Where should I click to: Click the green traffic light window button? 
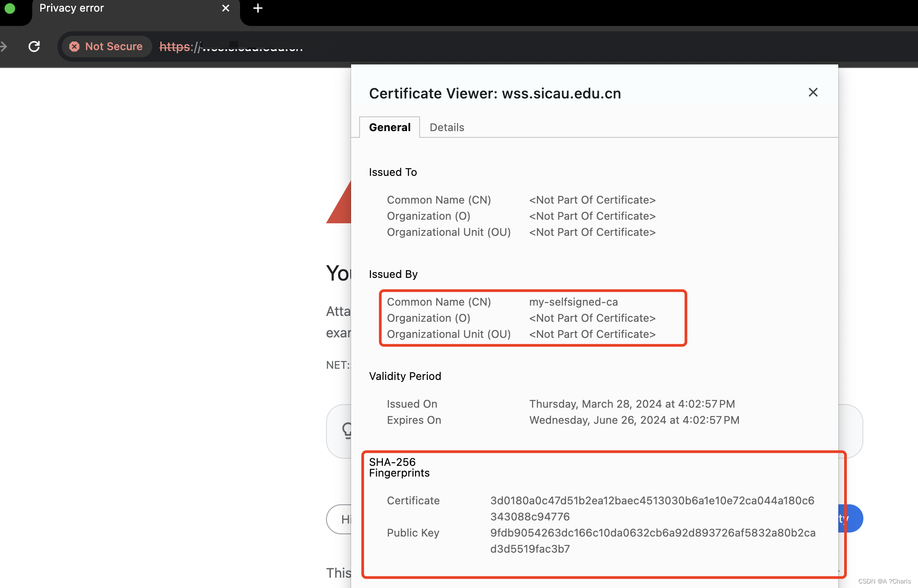[10, 8]
